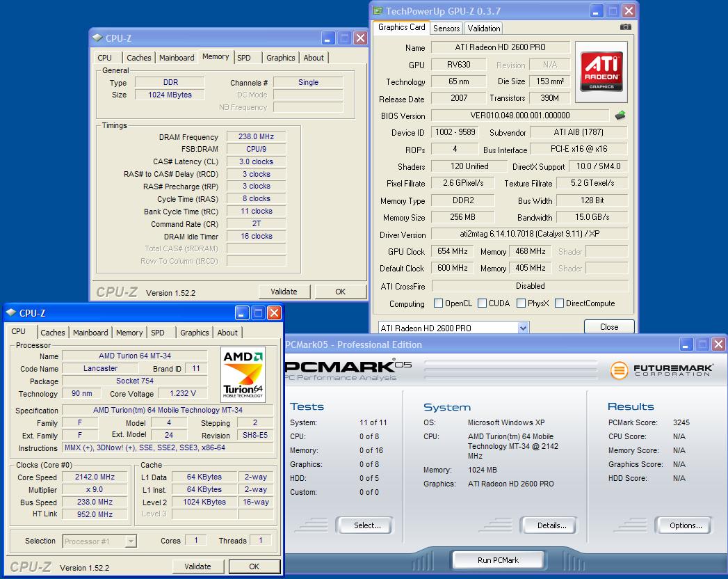Open About tab in lower CPU-Z window
The height and width of the screenshot is (579, 728).
(227, 333)
